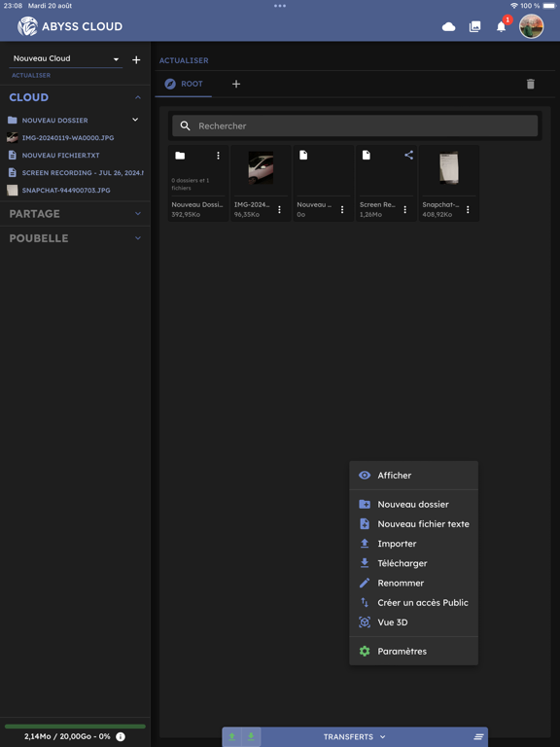Click the share icon on Screen Re card
Viewport: 560px width, 747px height.
pyautogui.click(x=408, y=155)
